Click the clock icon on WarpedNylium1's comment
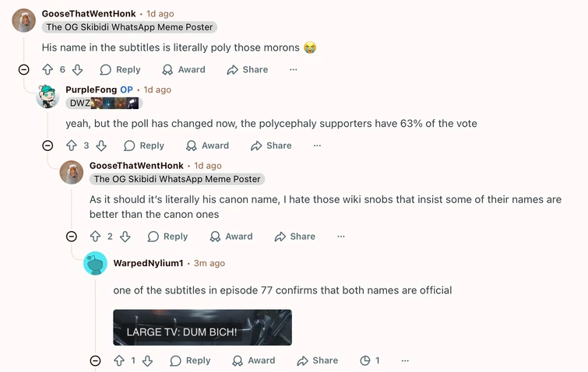588x372 pixels. (x=365, y=361)
